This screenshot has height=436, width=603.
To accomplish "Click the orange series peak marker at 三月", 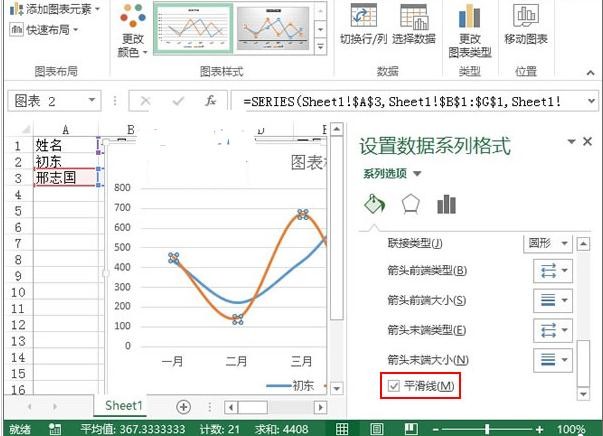I will pos(303,214).
